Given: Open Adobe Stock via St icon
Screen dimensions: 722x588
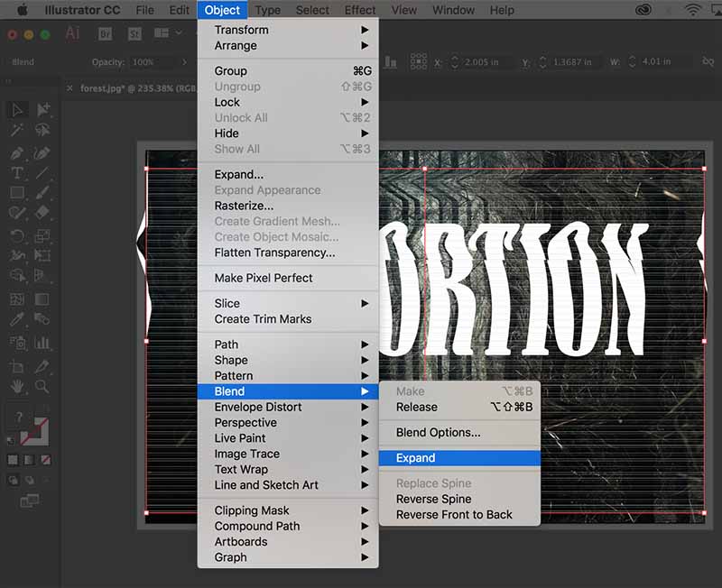Looking at the screenshot, I should pyautogui.click(x=134, y=34).
